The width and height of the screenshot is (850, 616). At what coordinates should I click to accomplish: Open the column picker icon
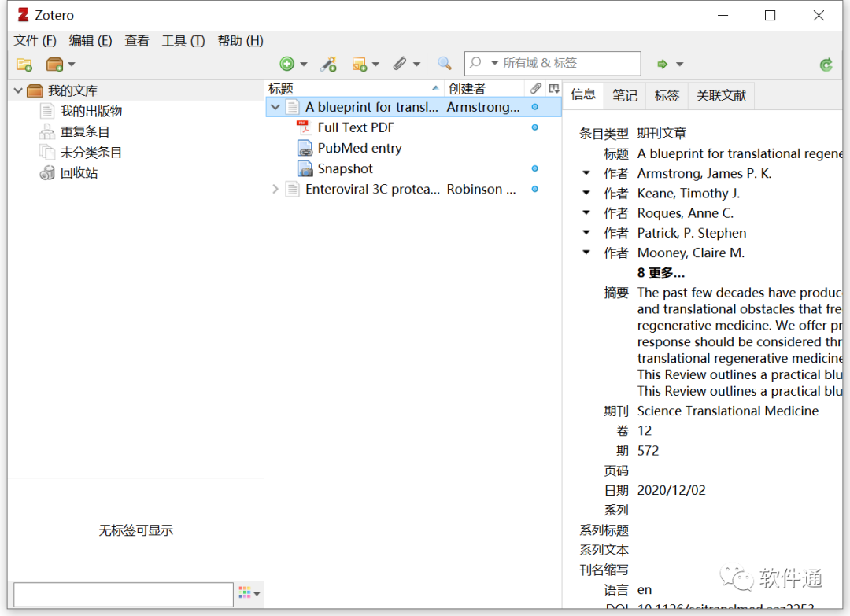pyautogui.click(x=554, y=88)
